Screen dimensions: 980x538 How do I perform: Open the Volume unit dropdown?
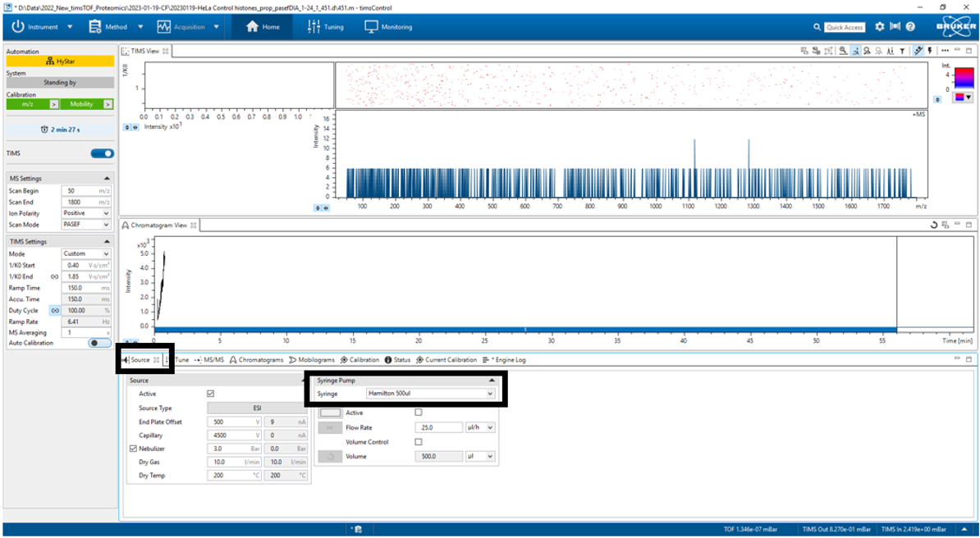click(x=481, y=456)
